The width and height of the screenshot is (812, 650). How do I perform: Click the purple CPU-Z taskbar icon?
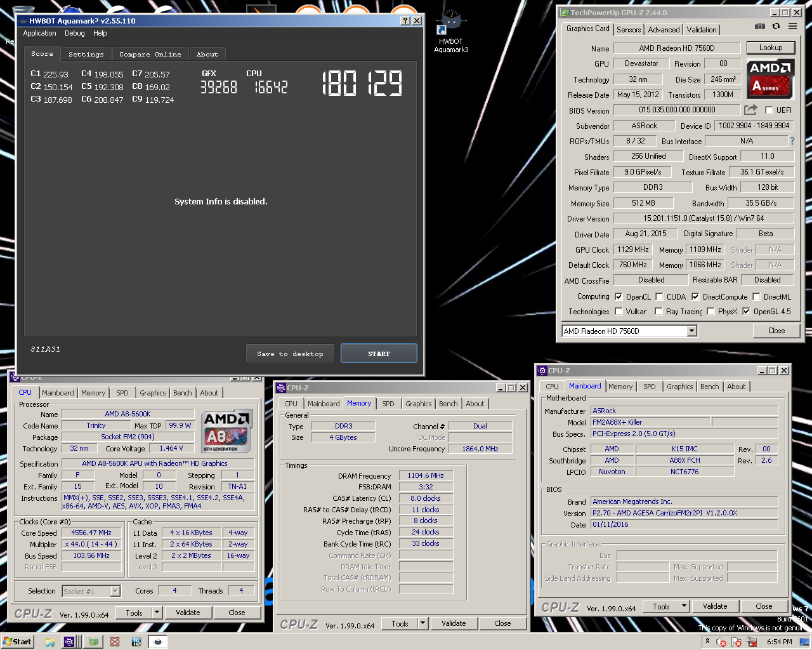click(69, 642)
